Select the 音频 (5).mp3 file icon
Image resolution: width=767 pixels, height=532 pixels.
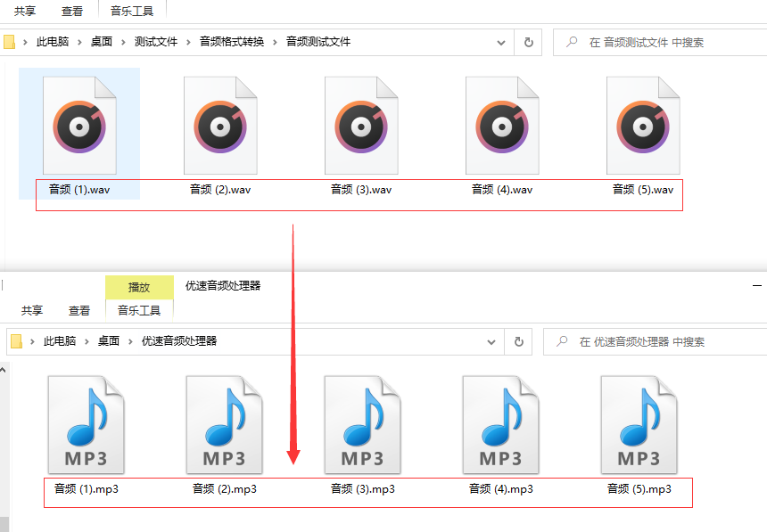point(639,423)
